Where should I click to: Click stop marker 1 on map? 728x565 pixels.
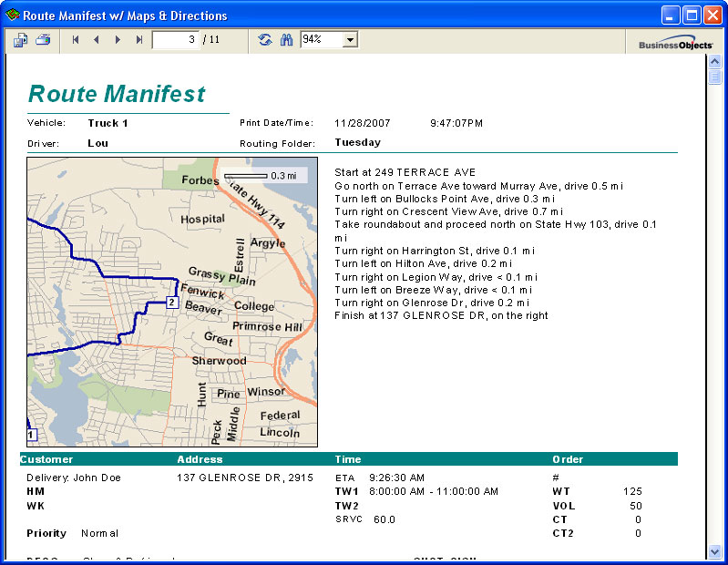32,435
